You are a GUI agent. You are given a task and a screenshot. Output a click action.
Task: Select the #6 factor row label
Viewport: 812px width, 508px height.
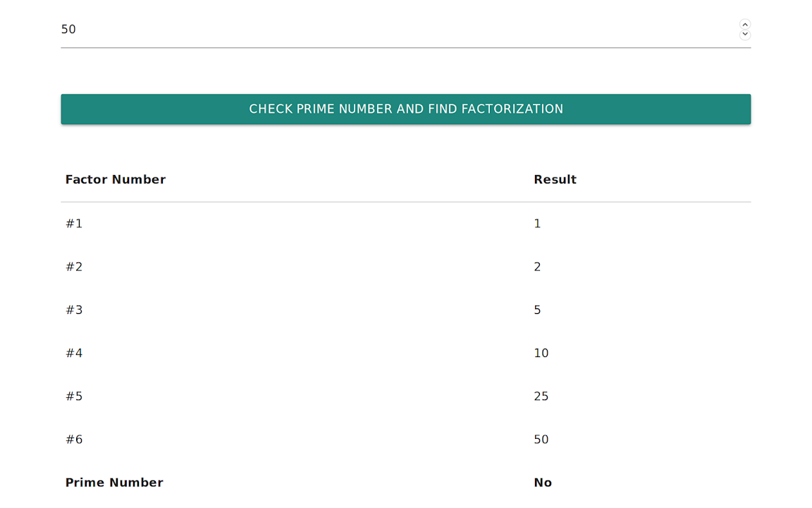(x=74, y=440)
